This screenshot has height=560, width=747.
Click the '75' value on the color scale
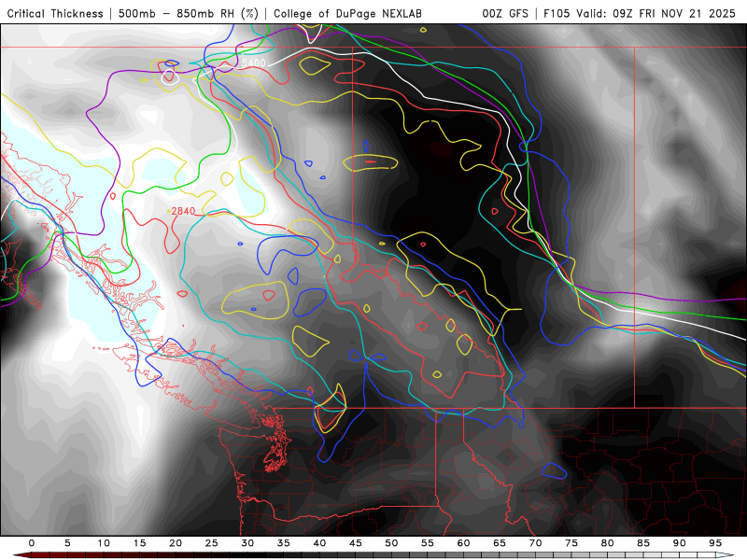pos(571,543)
